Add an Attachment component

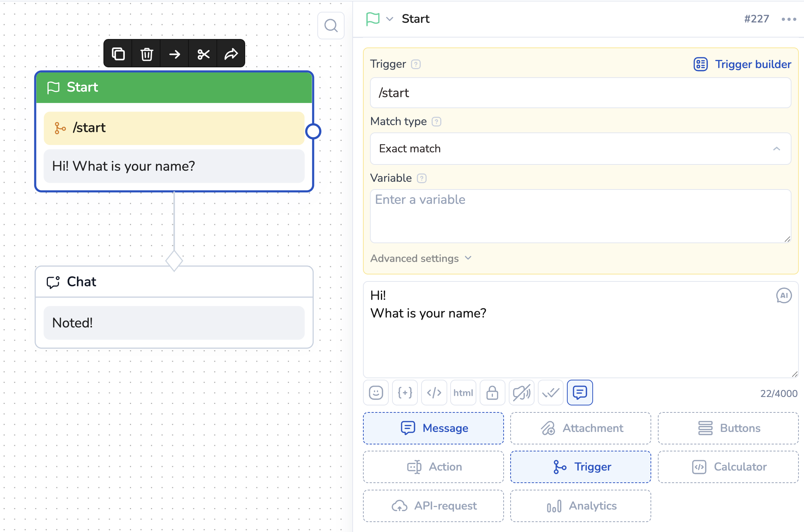pos(580,428)
